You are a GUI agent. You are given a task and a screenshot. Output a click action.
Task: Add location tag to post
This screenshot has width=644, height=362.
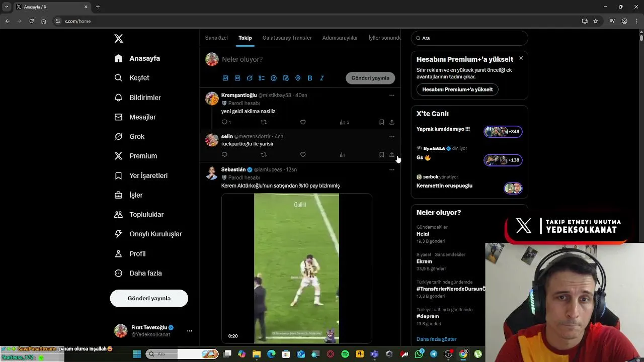point(298,78)
